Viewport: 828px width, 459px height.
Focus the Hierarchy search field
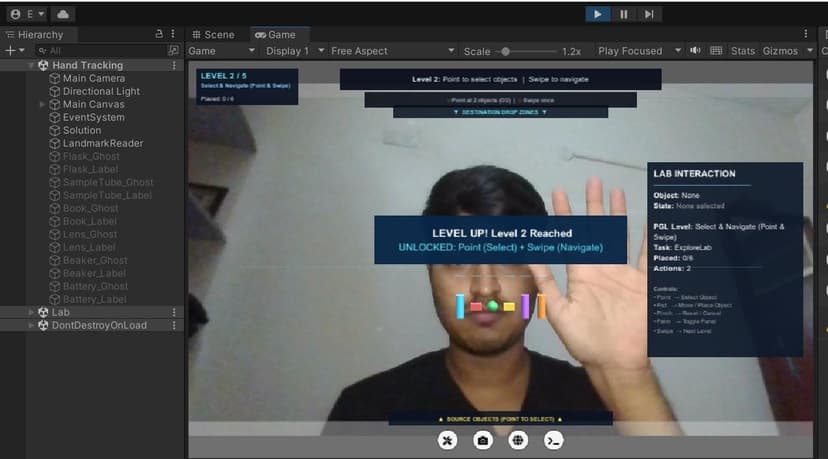(100, 51)
